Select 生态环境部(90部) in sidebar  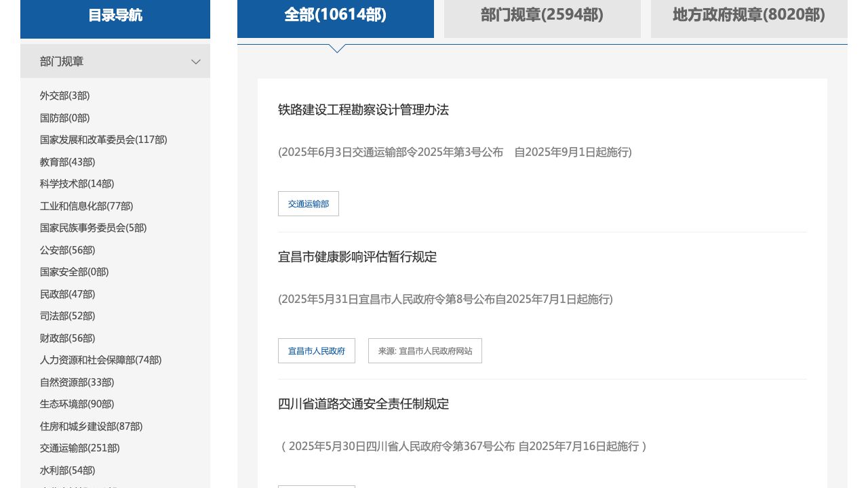(x=77, y=404)
